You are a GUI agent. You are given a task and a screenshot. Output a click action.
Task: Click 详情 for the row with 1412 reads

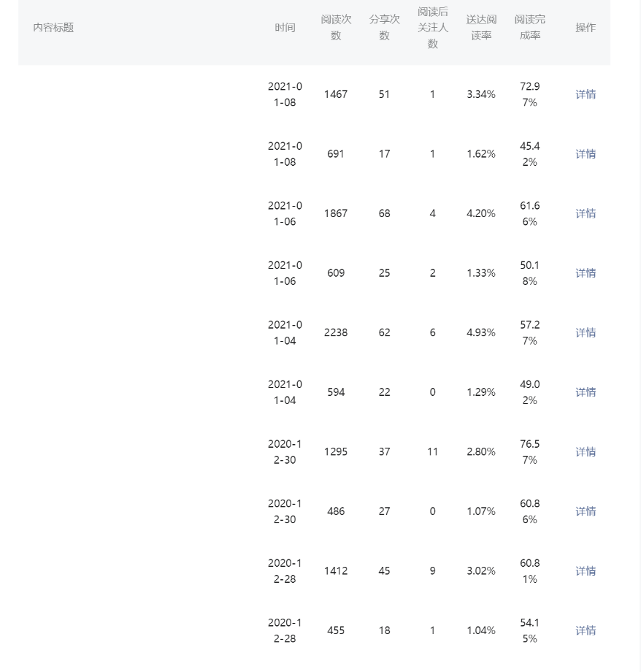586,570
